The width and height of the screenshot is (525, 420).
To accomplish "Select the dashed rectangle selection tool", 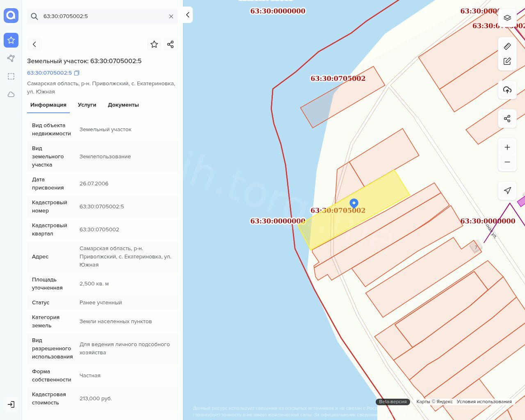I will [11, 76].
